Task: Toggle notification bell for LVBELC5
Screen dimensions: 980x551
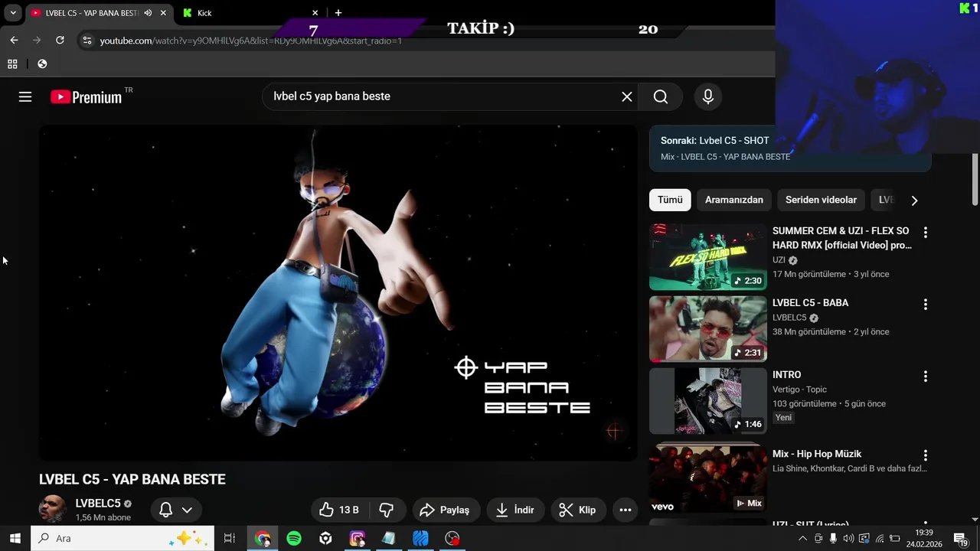Action: pyautogui.click(x=176, y=510)
